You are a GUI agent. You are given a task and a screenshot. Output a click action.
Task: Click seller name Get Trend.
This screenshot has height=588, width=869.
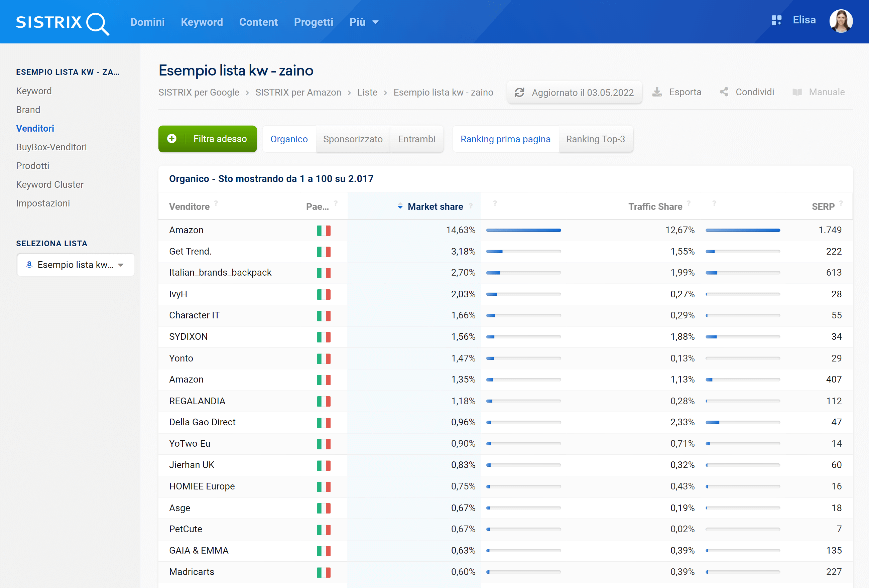point(190,251)
